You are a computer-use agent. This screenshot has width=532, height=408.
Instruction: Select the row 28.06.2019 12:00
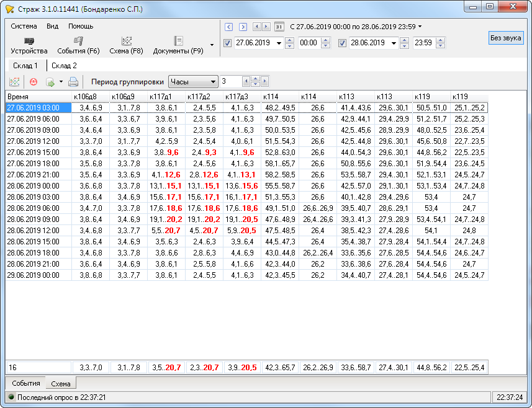(x=246, y=231)
